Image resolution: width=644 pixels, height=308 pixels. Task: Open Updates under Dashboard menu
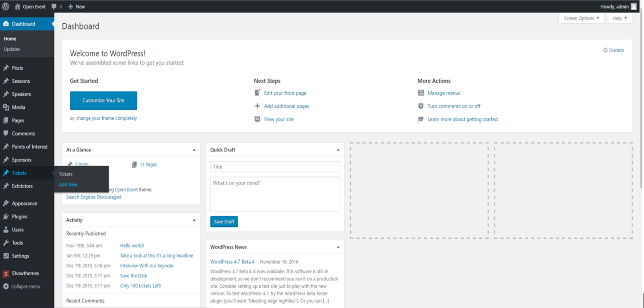point(12,49)
